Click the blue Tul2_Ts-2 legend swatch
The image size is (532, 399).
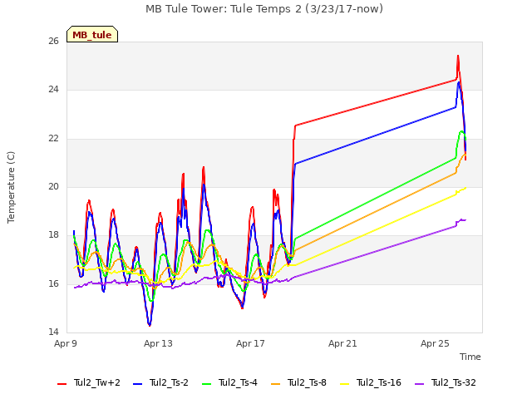tap(137, 384)
